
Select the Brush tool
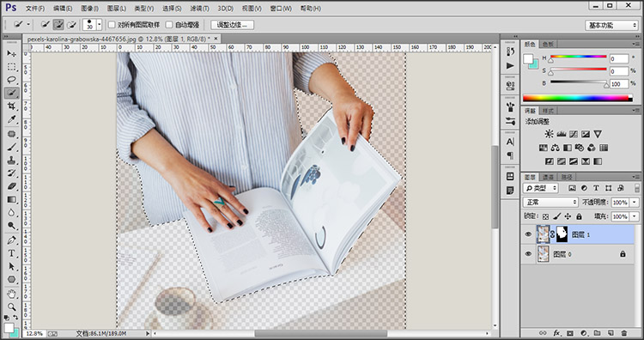click(x=12, y=147)
